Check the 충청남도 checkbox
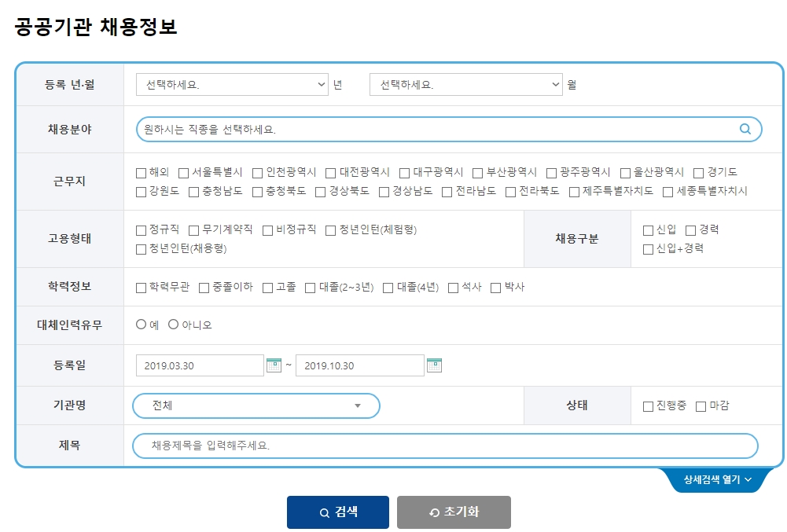 coord(193,193)
